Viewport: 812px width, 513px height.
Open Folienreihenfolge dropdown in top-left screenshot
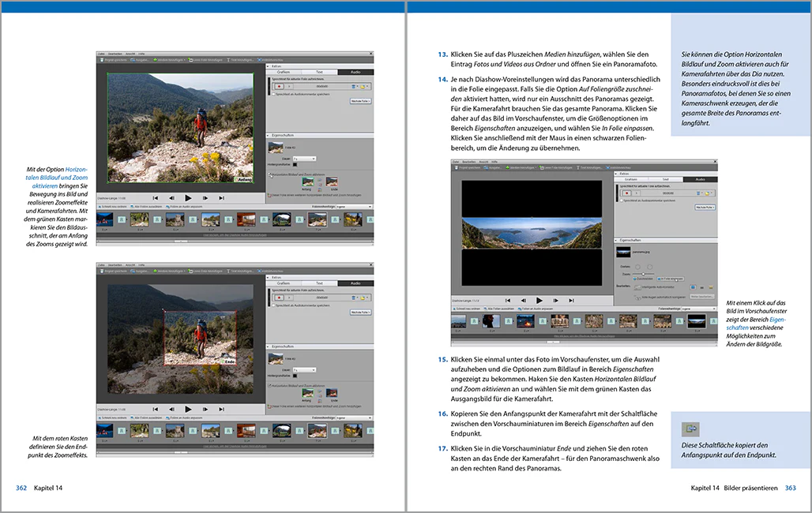(354, 207)
